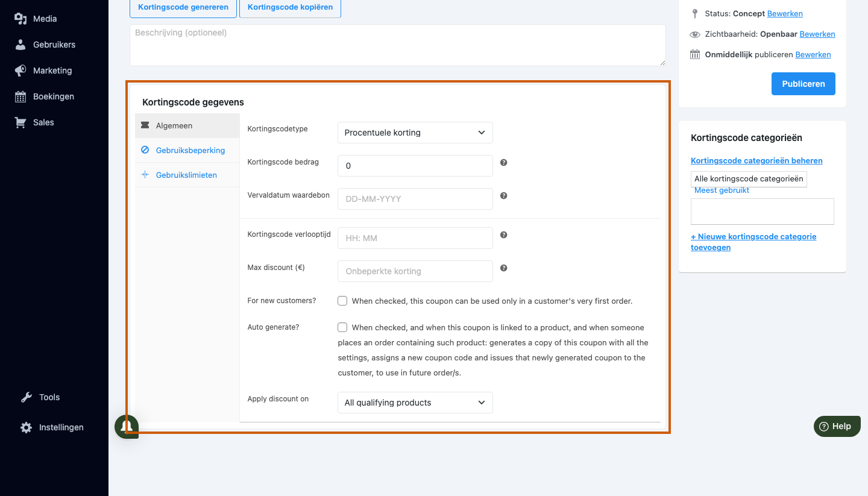
Task: Select Alle kortingscode categorieën tab
Action: [749, 179]
